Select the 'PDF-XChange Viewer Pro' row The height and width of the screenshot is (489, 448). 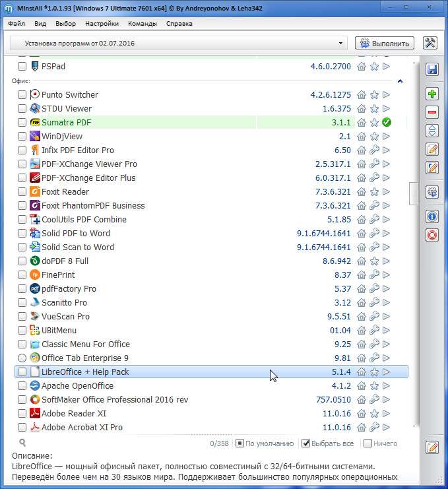(x=211, y=164)
